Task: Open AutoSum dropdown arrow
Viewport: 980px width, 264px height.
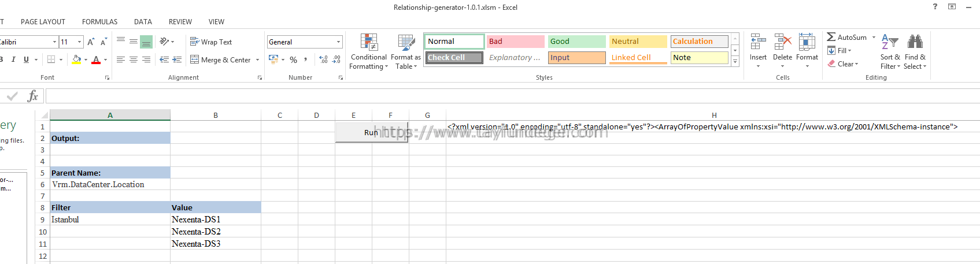Action: point(874,37)
